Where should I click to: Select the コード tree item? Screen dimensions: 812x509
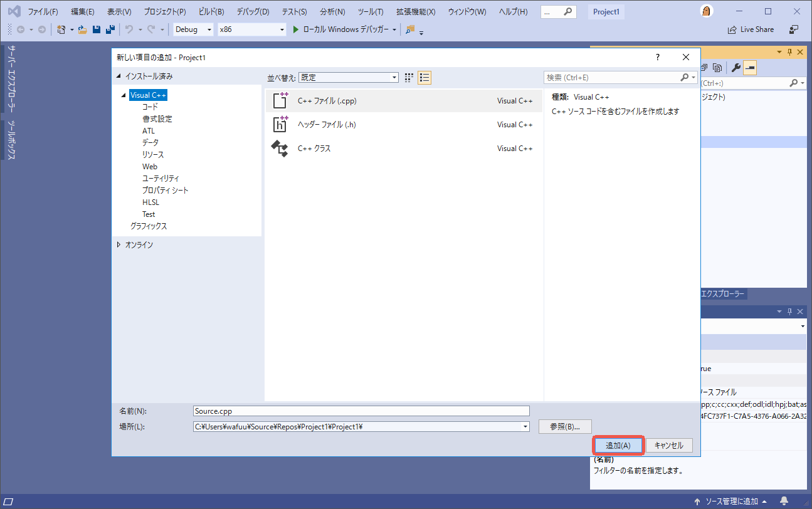coord(150,107)
